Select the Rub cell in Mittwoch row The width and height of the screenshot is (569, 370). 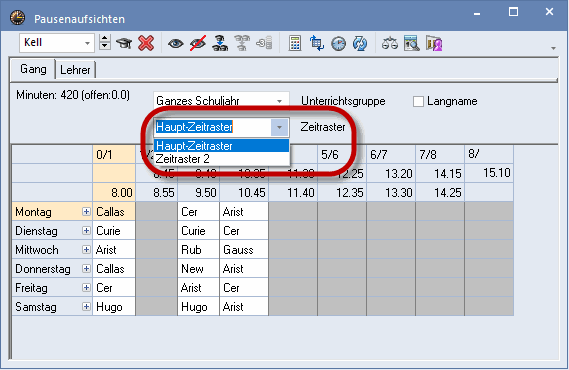pos(198,250)
